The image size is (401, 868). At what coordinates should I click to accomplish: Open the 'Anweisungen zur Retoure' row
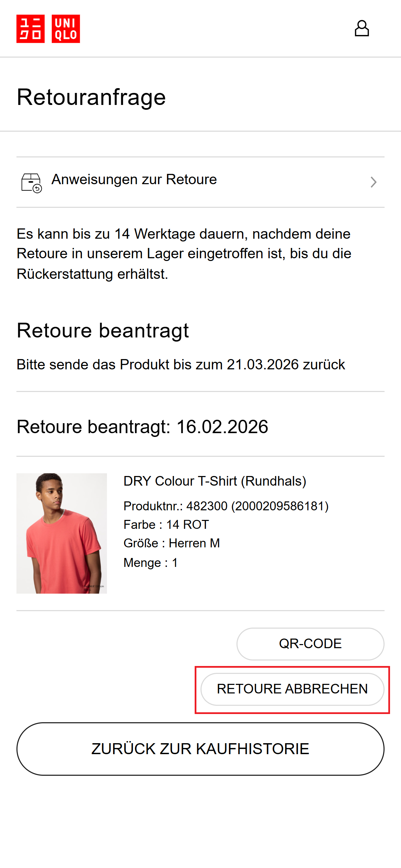click(x=134, y=180)
